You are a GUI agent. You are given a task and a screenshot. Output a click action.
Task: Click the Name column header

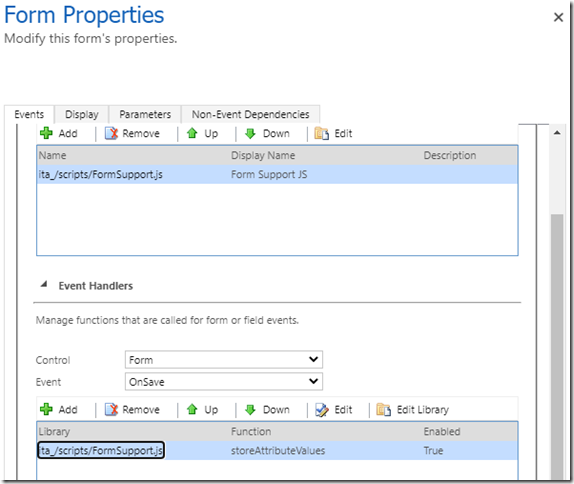pos(53,155)
